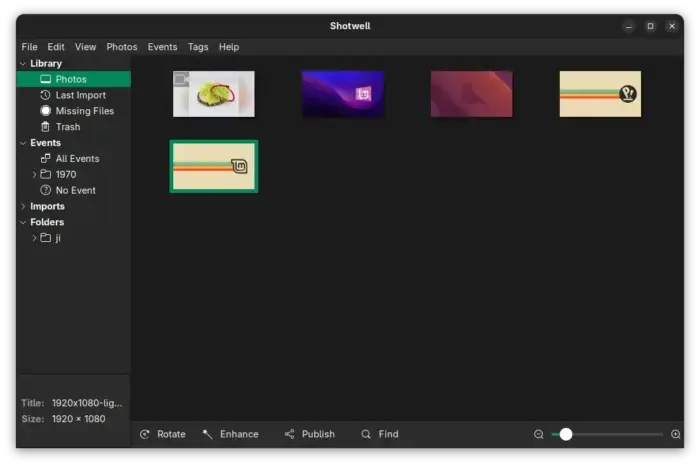This screenshot has height=466, width=700.
Task: Click the zoom out thumbnails icon
Action: pos(539,434)
